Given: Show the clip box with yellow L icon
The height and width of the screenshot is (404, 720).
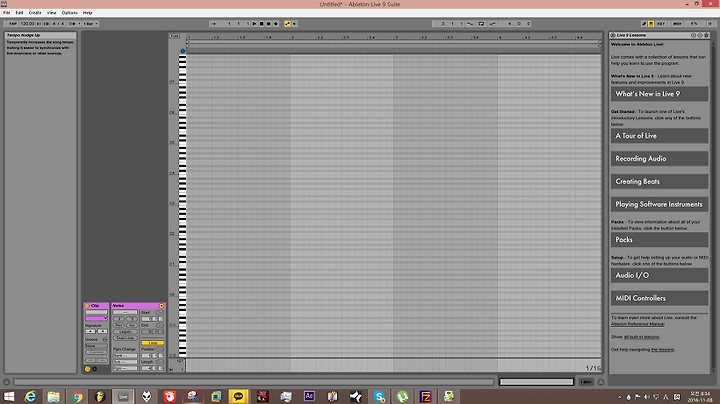Looking at the screenshot, I should tap(87, 369).
